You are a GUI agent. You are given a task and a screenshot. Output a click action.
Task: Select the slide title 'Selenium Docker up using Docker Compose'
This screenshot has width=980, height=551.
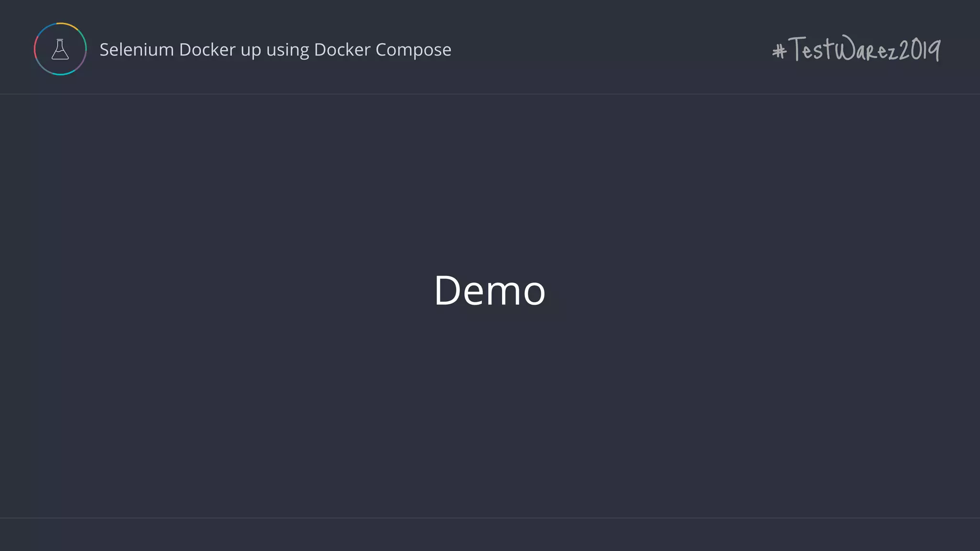pyautogui.click(x=275, y=50)
